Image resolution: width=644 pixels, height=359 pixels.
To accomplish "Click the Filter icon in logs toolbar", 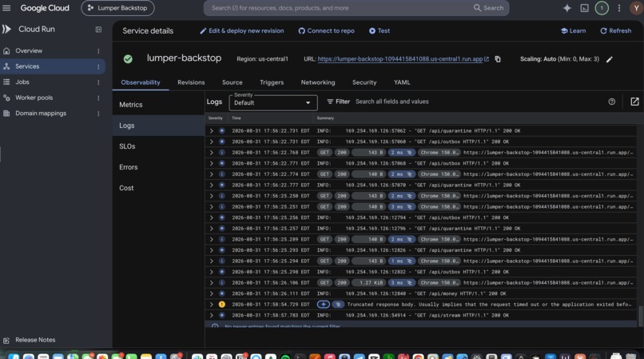I will (x=330, y=102).
